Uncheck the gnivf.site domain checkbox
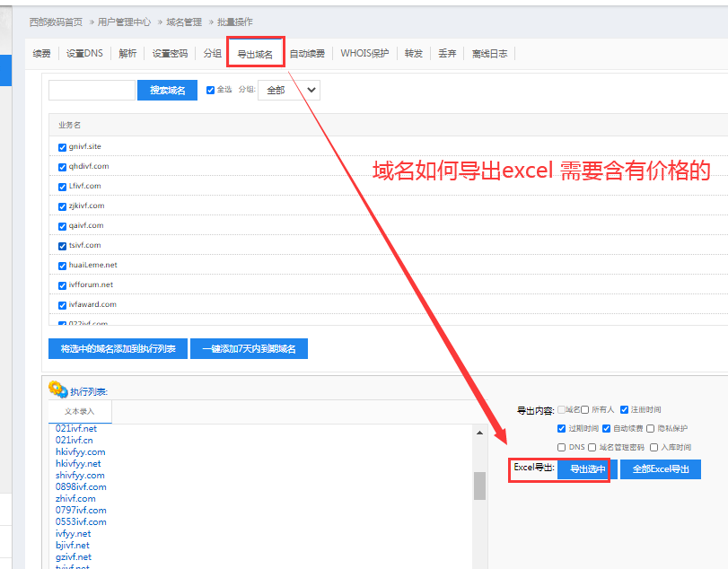The width and height of the screenshot is (728, 569). coord(61,146)
